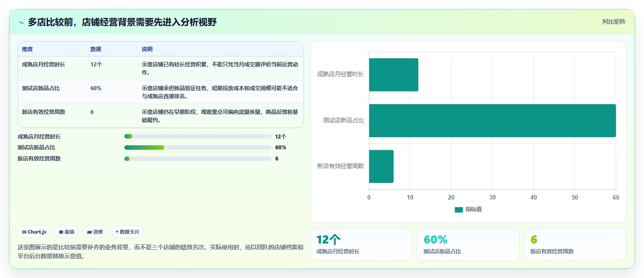The width and height of the screenshot is (644, 278).
Task: Select the 测试店新品占比 table cell
Action: (x=41, y=88)
